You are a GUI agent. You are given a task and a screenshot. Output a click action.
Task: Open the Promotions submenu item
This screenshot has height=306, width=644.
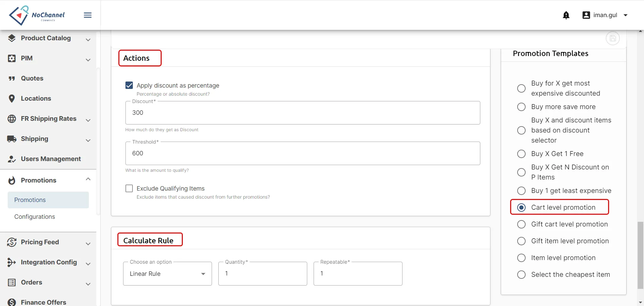tap(48, 200)
